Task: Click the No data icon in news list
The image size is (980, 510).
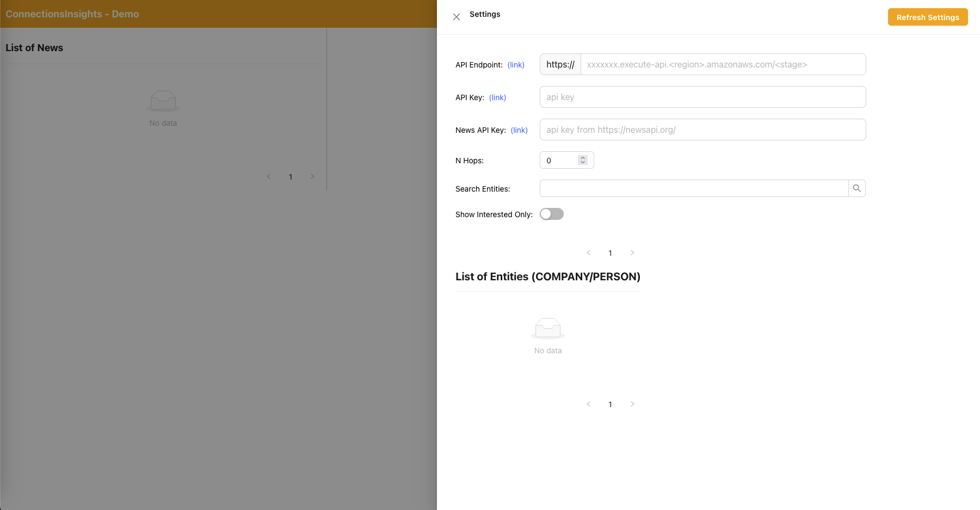Action: click(x=163, y=101)
